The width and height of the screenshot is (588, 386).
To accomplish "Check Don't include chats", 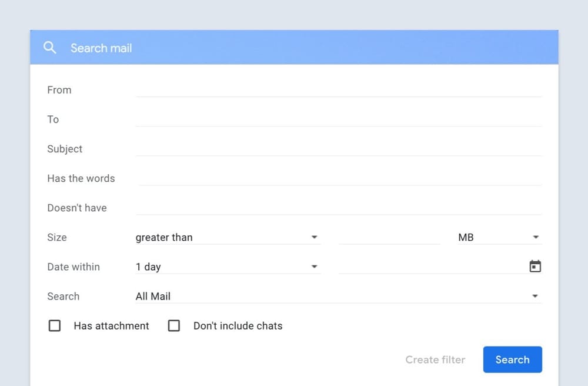I will pyautogui.click(x=174, y=325).
